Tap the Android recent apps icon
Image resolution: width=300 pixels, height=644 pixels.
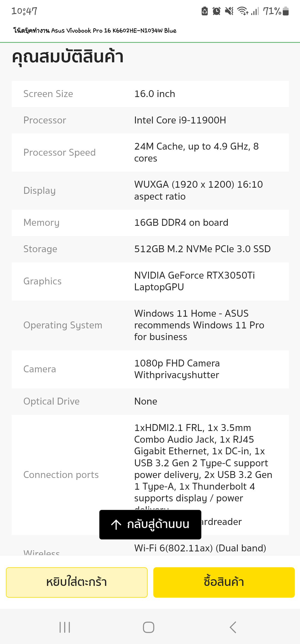65,627
